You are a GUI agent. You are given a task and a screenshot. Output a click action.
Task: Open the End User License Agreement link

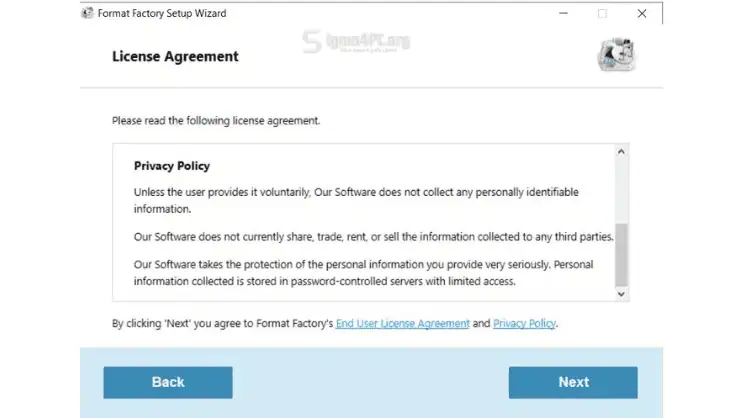pos(402,324)
